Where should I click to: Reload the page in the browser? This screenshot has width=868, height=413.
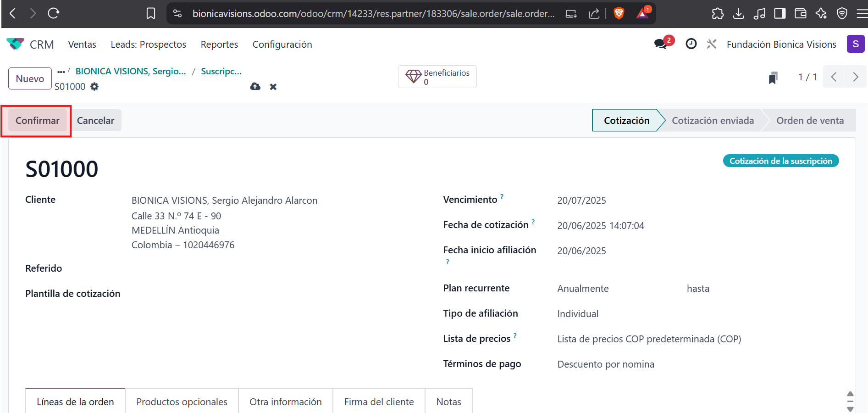(54, 13)
